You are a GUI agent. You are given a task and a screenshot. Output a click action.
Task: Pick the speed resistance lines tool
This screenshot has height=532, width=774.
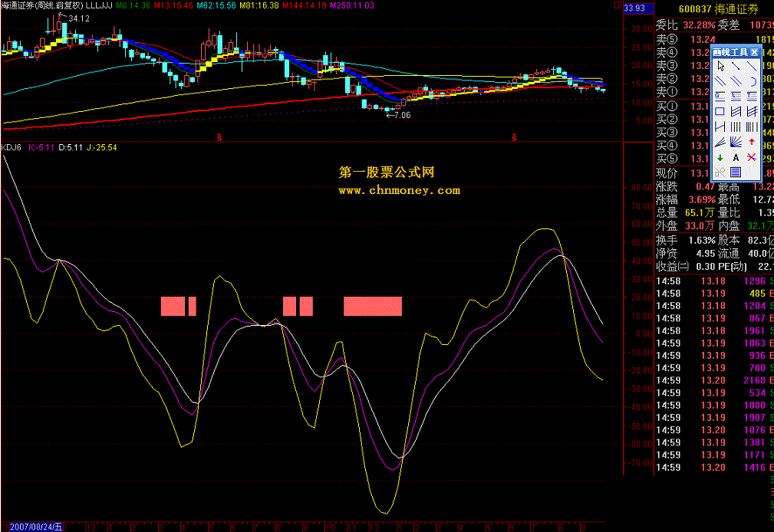click(x=720, y=142)
